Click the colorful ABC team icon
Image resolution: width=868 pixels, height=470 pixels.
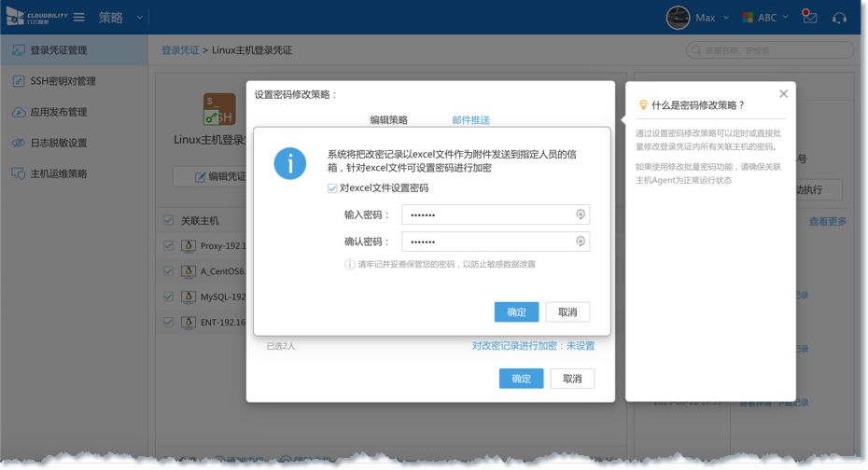[x=748, y=18]
